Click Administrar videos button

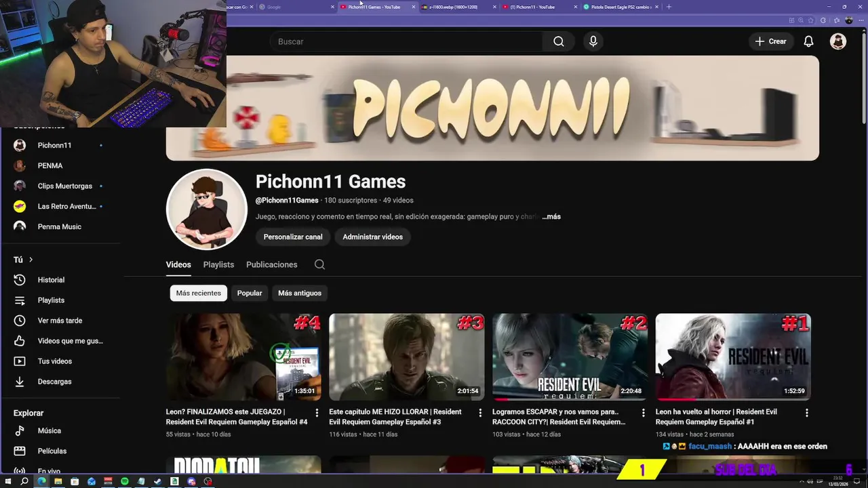pos(372,237)
